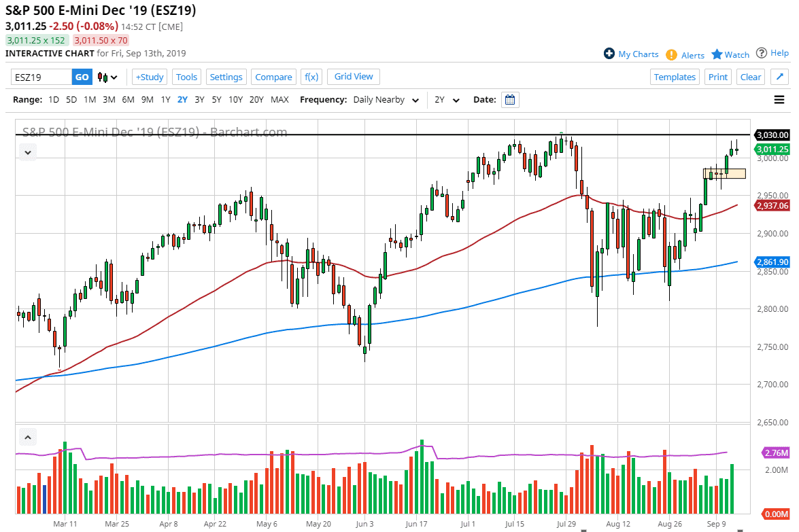Select the 1Y range option
This screenshot has width=799, height=532.
pyautogui.click(x=165, y=100)
